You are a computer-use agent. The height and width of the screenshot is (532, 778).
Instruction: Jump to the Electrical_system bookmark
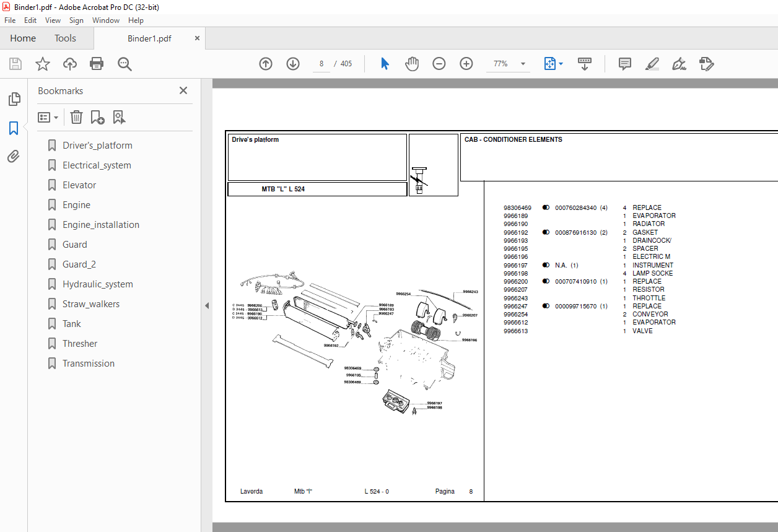point(97,165)
